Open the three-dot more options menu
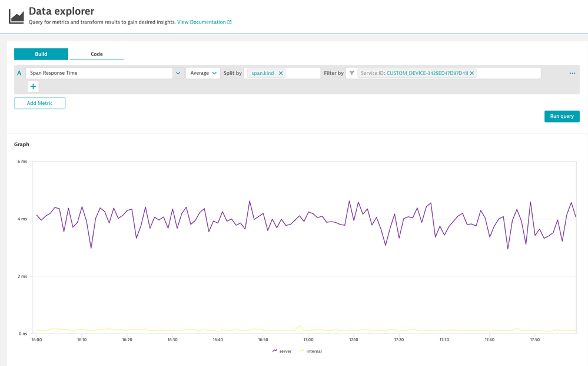Image resolution: width=588 pixels, height=366 pixels. pyautogui.click(x=572, y=73)
